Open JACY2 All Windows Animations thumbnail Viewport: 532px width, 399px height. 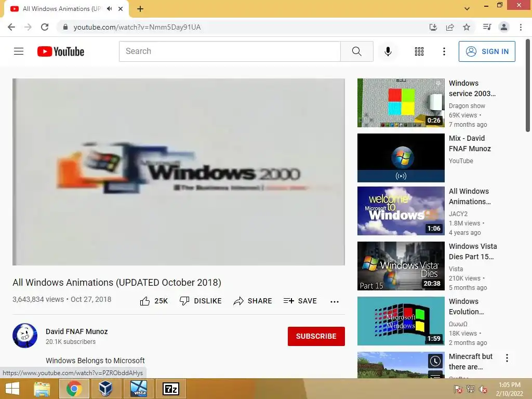[401, 211]
